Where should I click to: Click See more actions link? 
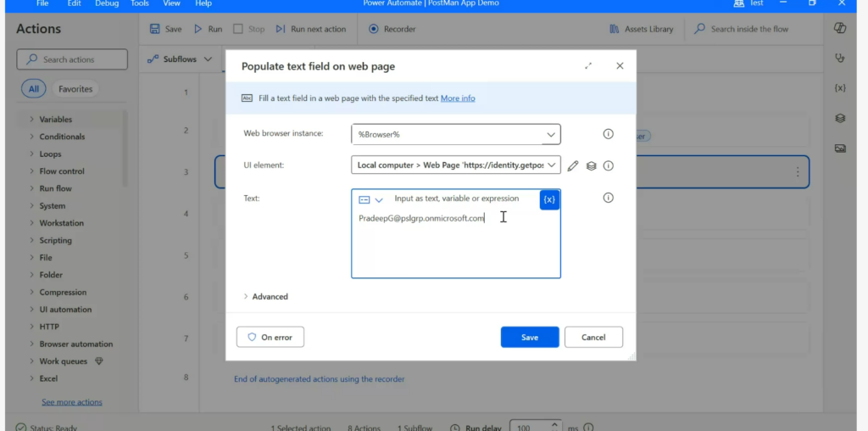[x=72, y=402]
